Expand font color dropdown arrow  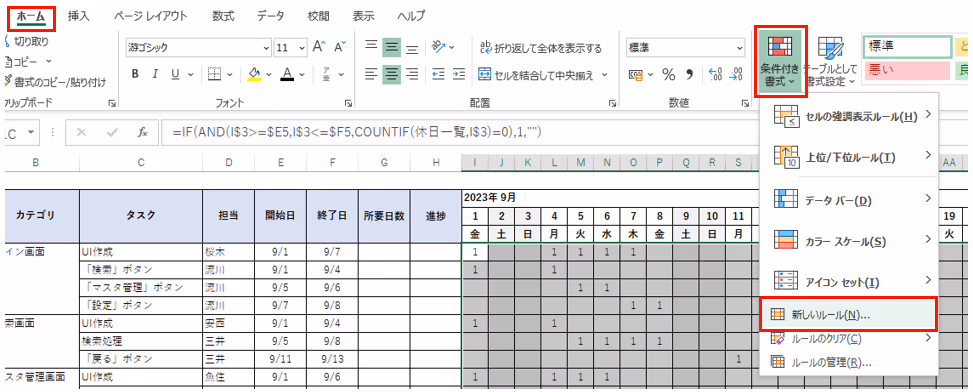coord(302,74)
